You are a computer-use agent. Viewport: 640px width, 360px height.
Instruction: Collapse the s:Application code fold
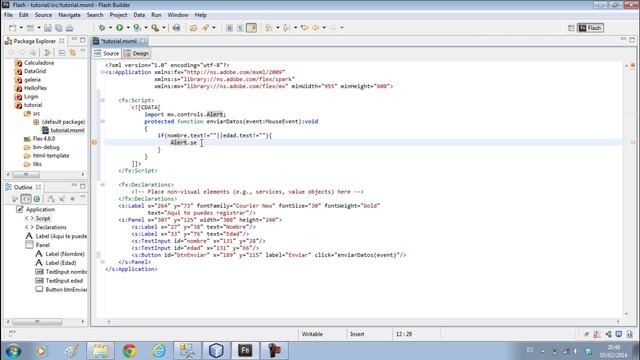(102, 72)
